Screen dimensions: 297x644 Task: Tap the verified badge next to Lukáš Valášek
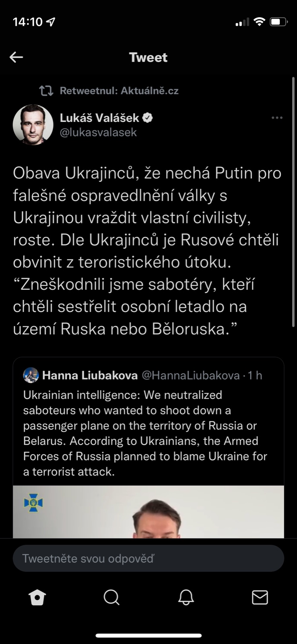[148, 118]
